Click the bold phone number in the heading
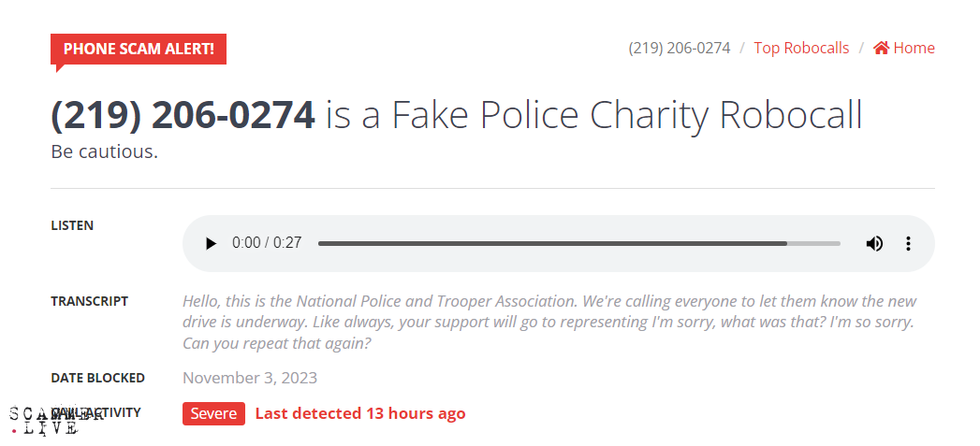 pos(183,115)
